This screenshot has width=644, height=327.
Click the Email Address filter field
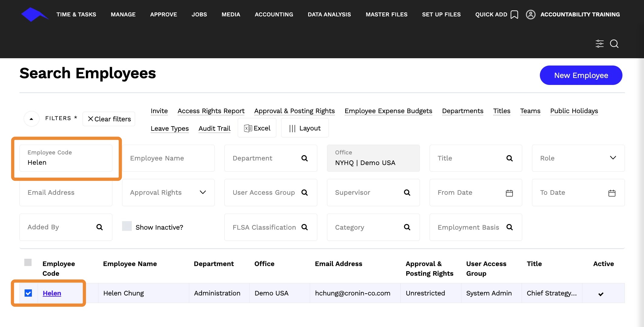[x=66, y=192]
